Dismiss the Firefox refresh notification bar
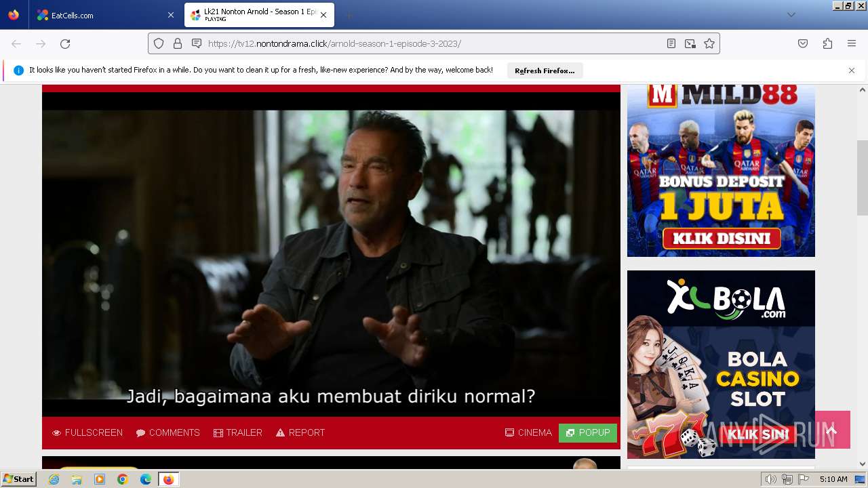868x488 pixels. point(852,70)
